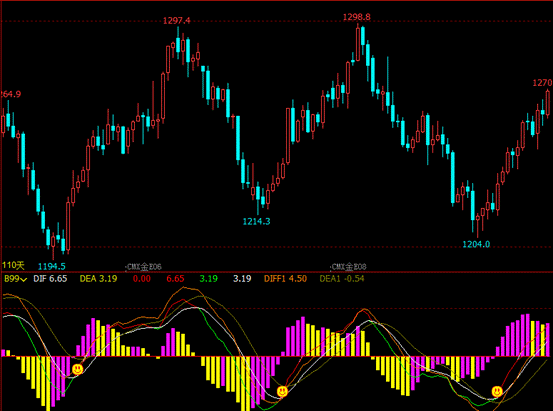
Task: Click the 1297.4 high price label
Action: [x=177, y=21]
